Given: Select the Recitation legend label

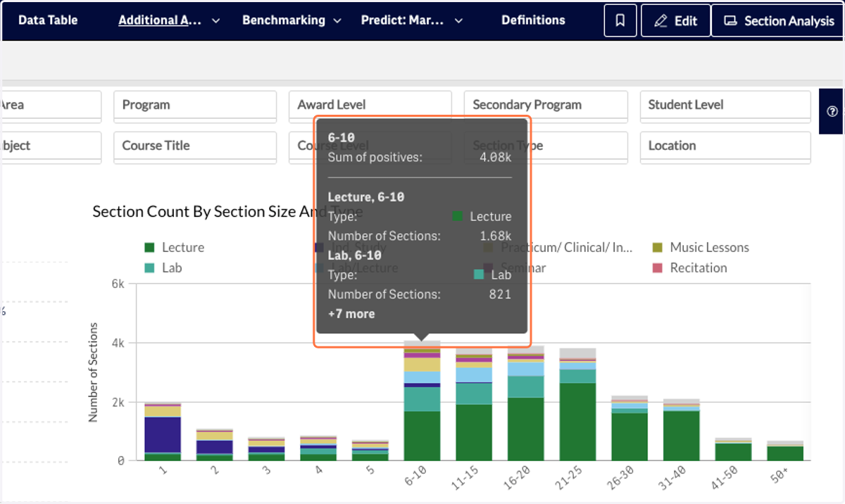Looking at the screenshot, I should 699,268.
